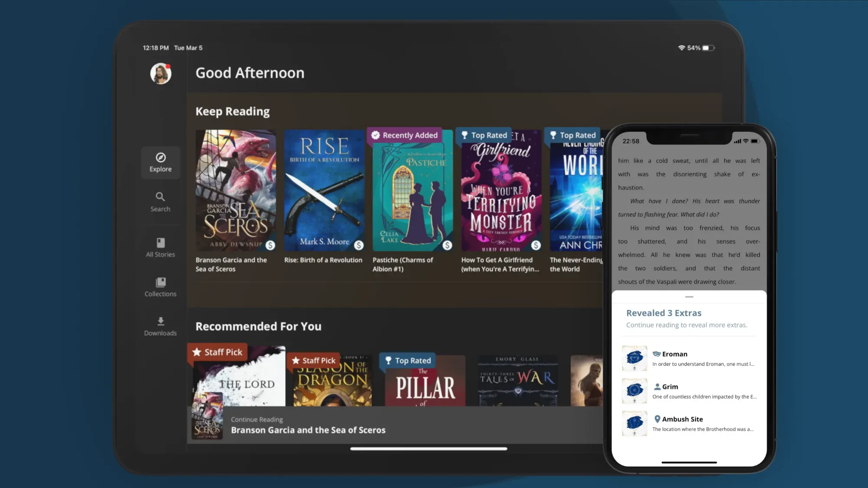Tap the partially visible woman portrait cover

click(x=587, y=381)
